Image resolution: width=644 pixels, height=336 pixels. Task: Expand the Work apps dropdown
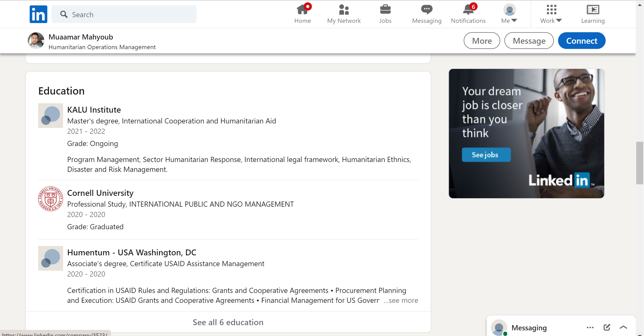tap(551, 14)
